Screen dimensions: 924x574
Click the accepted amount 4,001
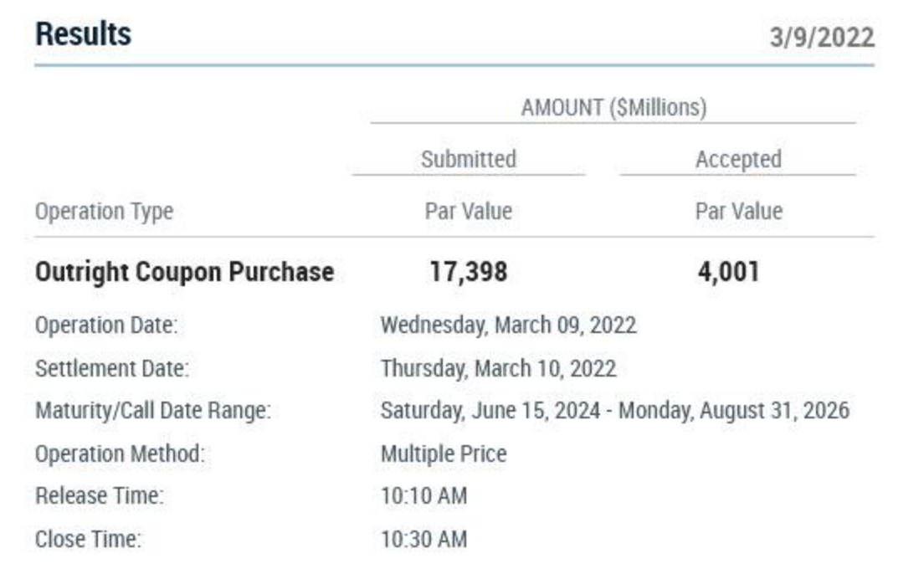point(728,272)
